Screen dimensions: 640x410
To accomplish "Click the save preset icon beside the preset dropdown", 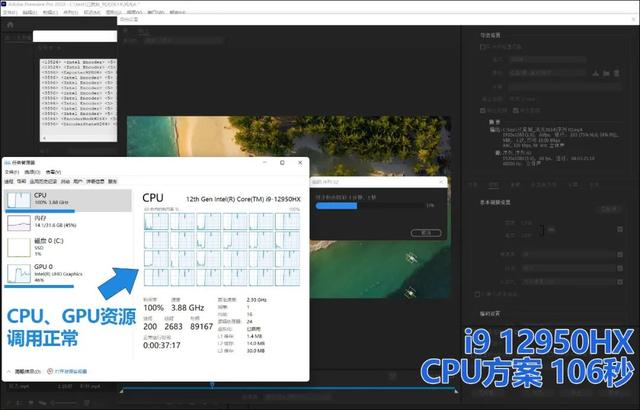I will click(x=596, y=73).
